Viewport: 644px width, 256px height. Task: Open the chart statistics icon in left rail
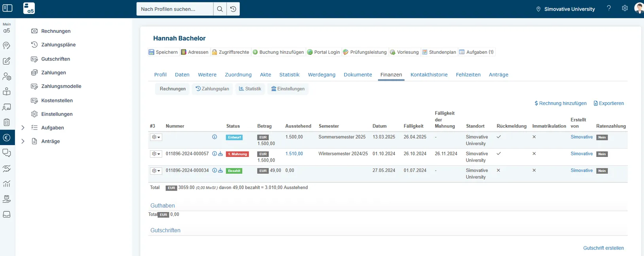click(7, 184)
